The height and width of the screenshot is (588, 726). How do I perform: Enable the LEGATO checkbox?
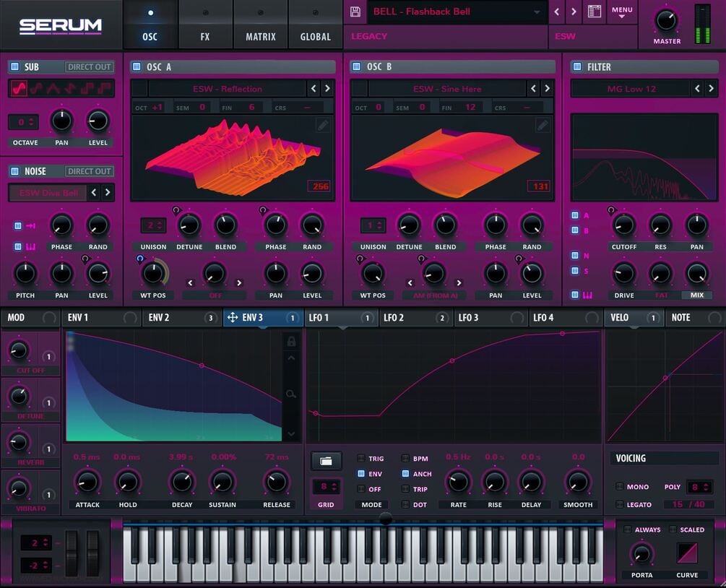coord(620,504)
